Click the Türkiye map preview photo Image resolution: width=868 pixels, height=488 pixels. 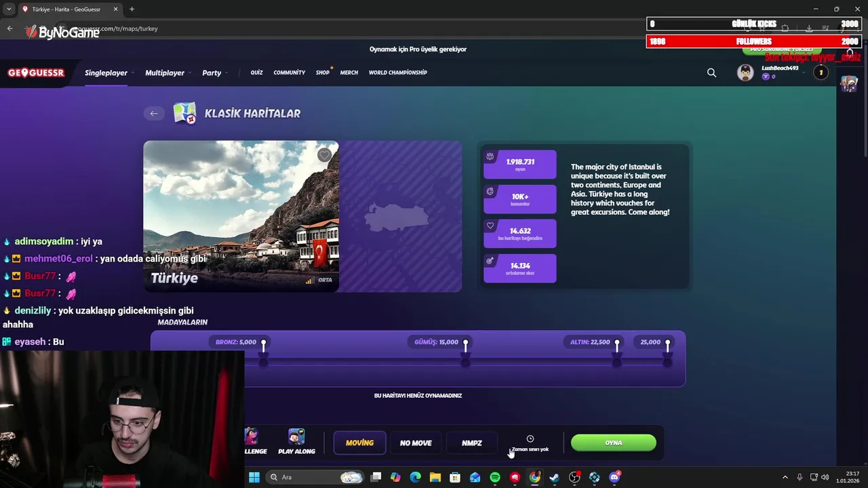pos(241,216)
